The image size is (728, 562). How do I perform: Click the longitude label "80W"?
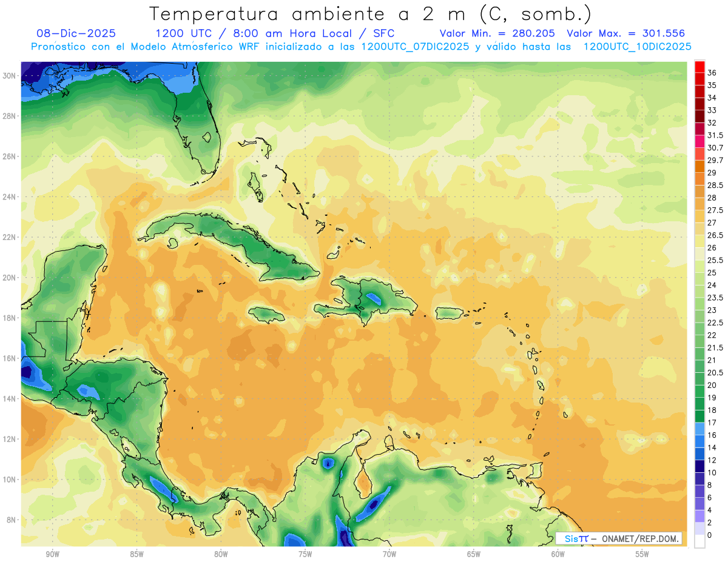221,554
